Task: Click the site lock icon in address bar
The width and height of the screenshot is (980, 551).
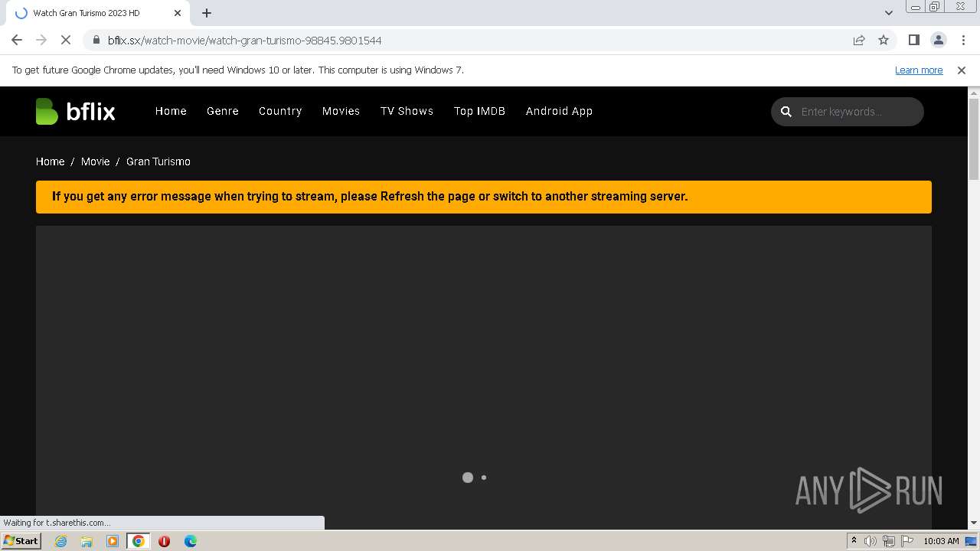Action: point(96,40)
